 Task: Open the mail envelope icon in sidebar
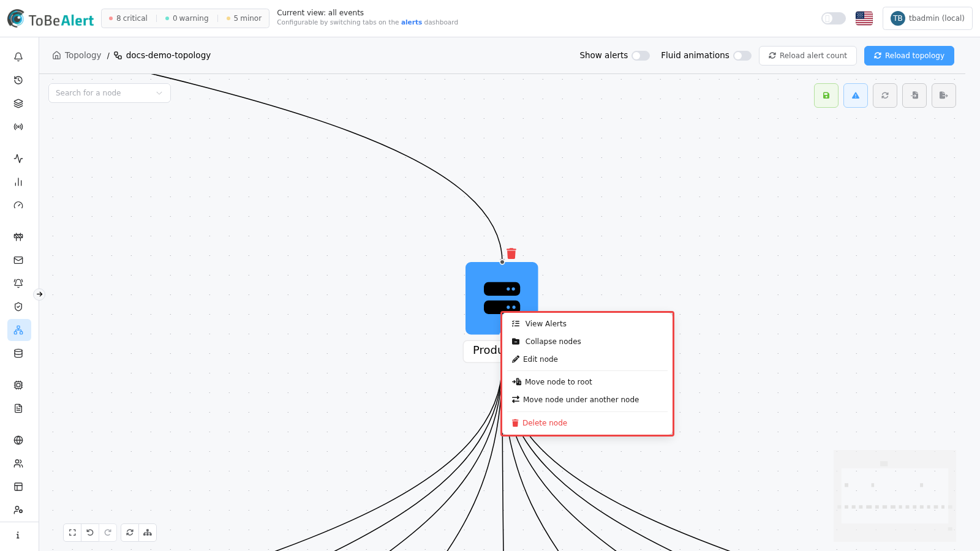coord(18,260)
